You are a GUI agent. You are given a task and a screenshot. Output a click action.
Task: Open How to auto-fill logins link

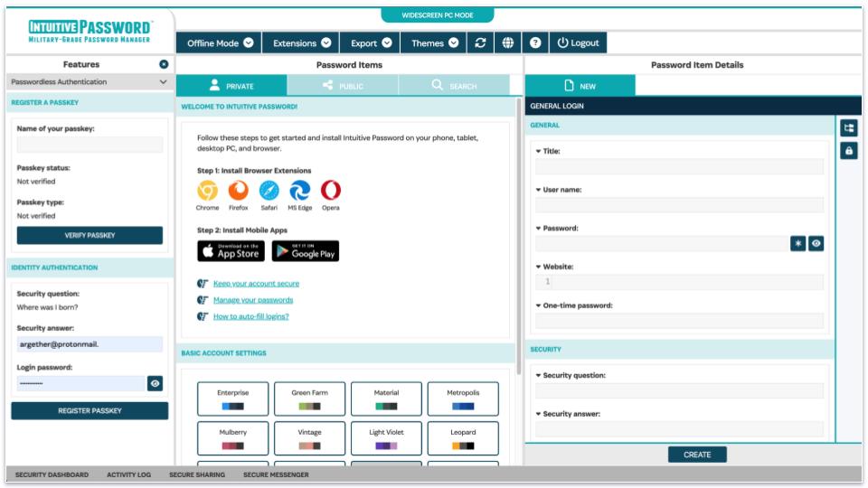250,316
